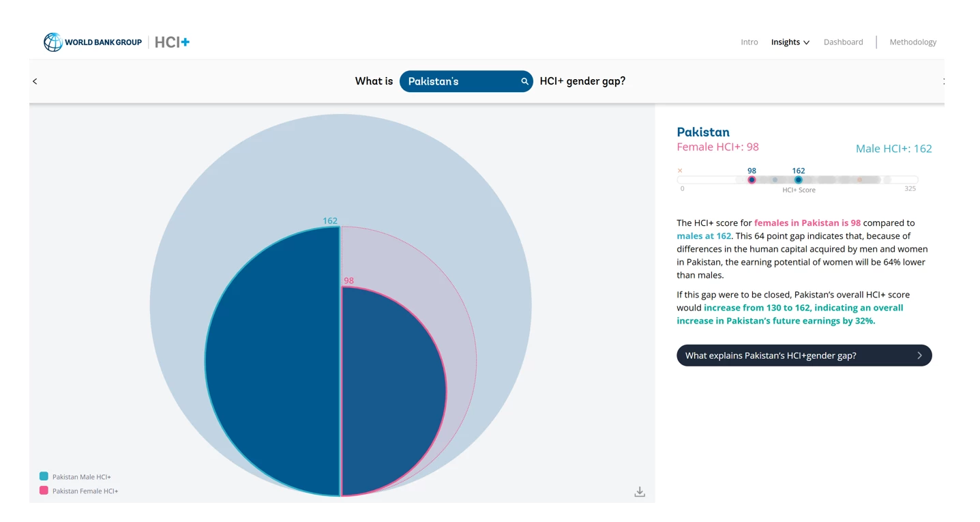Click the male 162 half-circle in chart
Screen dimensions: 980x522
tap(273, 362)
